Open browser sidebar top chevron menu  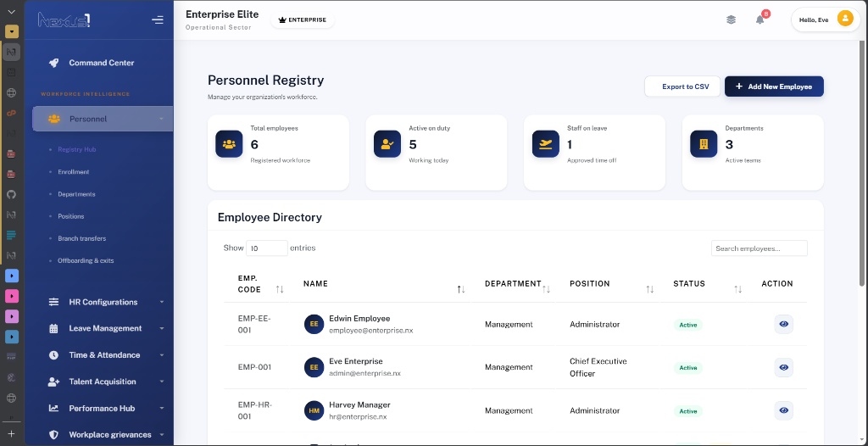coord(11,12)
